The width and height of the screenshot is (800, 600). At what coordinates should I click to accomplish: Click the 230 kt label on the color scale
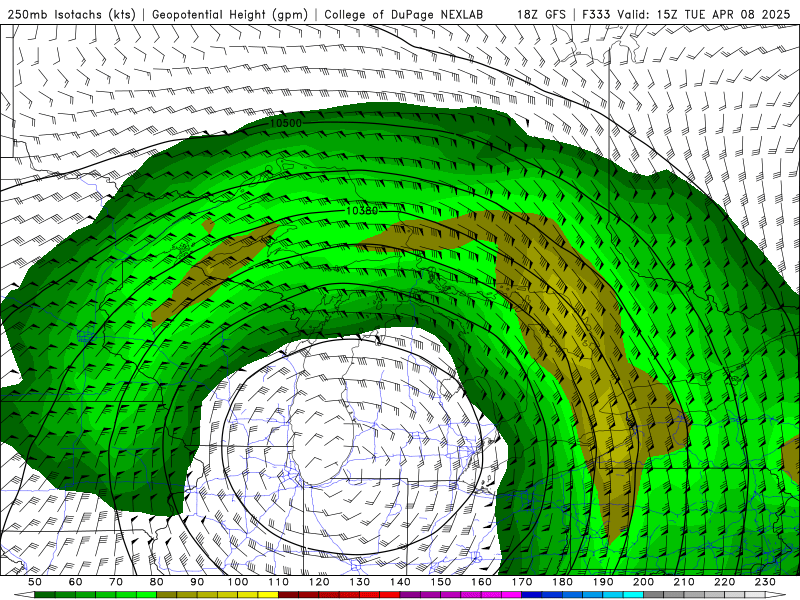765,582
